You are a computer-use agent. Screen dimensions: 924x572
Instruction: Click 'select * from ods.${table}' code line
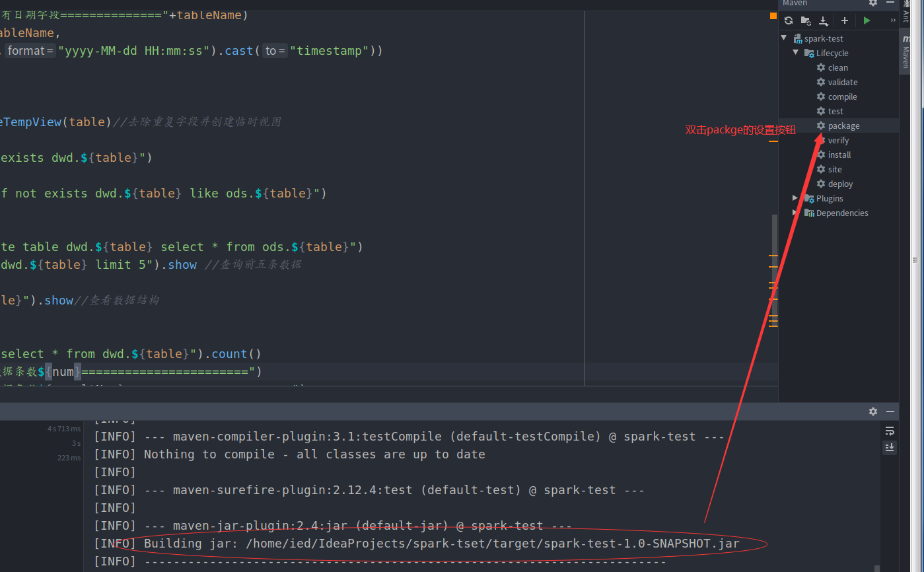[x=182, y=246]
